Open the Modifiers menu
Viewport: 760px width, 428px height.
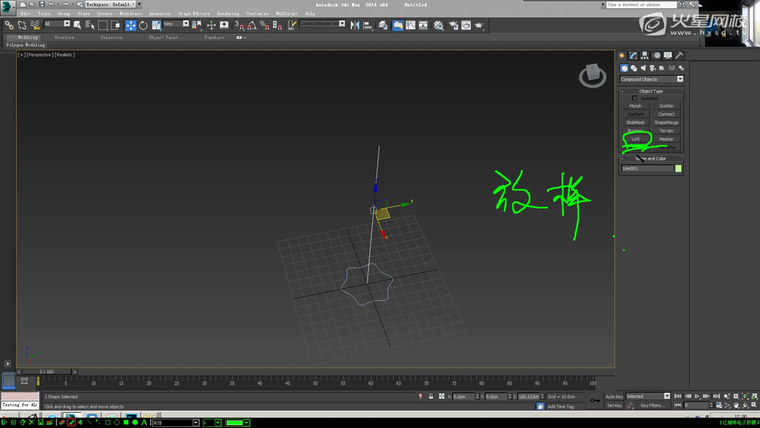coord(130,13)
